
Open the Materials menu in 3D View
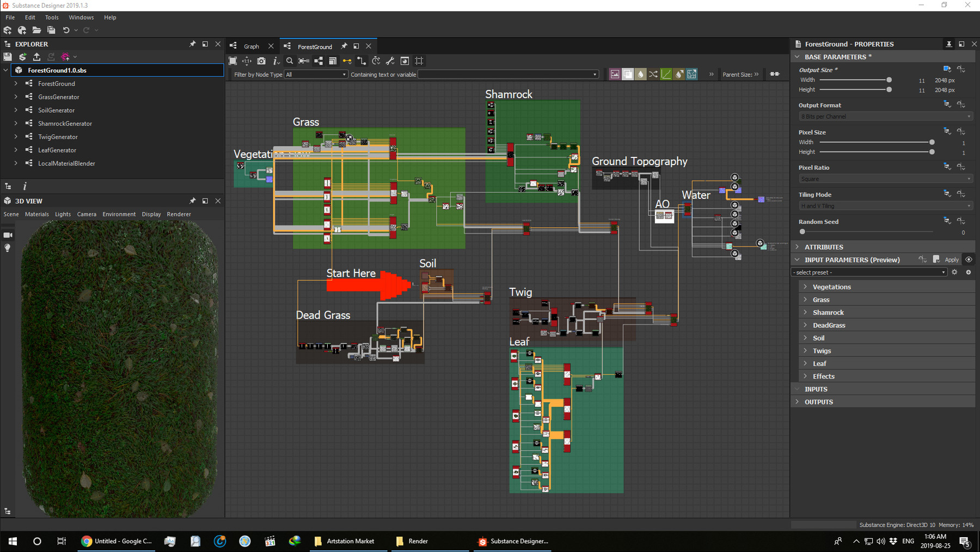click(36, 214)
